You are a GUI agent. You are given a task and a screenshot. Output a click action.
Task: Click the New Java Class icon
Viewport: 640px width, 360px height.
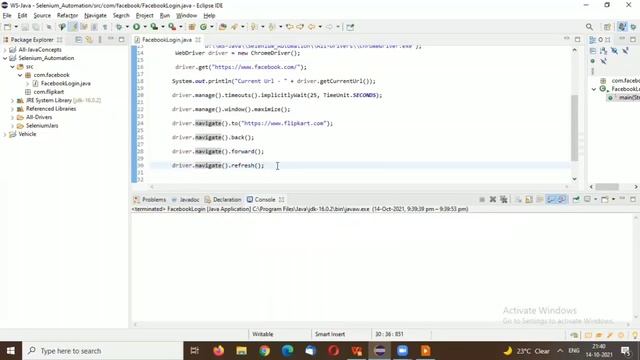[203, 27]
